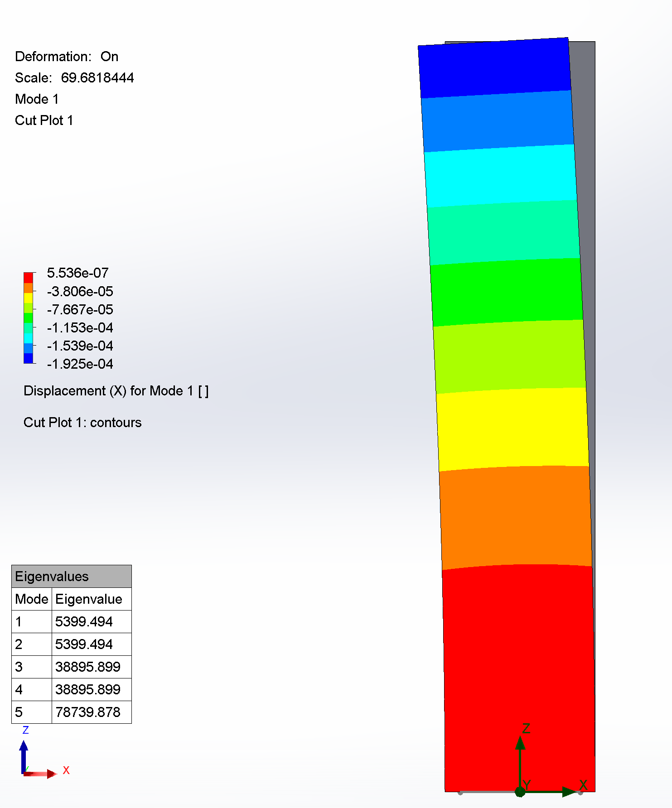Image resolution: width=672 pixels, height=808 pixels.
Task: Click the mode number 3 cell
Action: (x=32, y=667)
